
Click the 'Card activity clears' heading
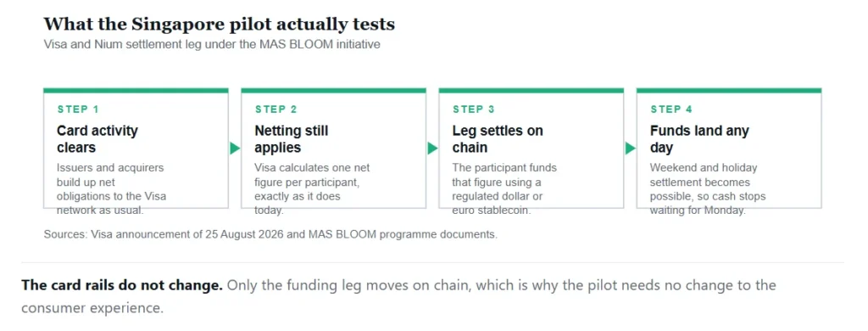(x=97, y=139)
